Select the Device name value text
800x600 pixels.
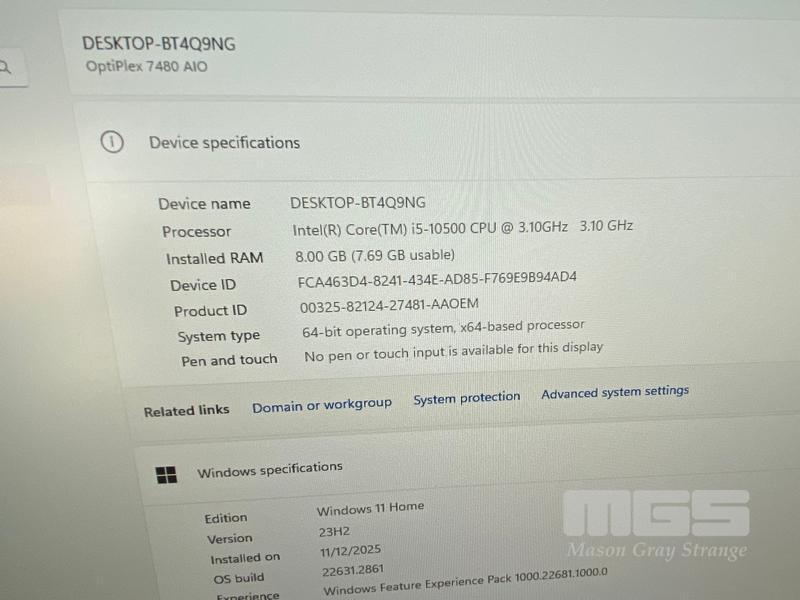(358, 203)
